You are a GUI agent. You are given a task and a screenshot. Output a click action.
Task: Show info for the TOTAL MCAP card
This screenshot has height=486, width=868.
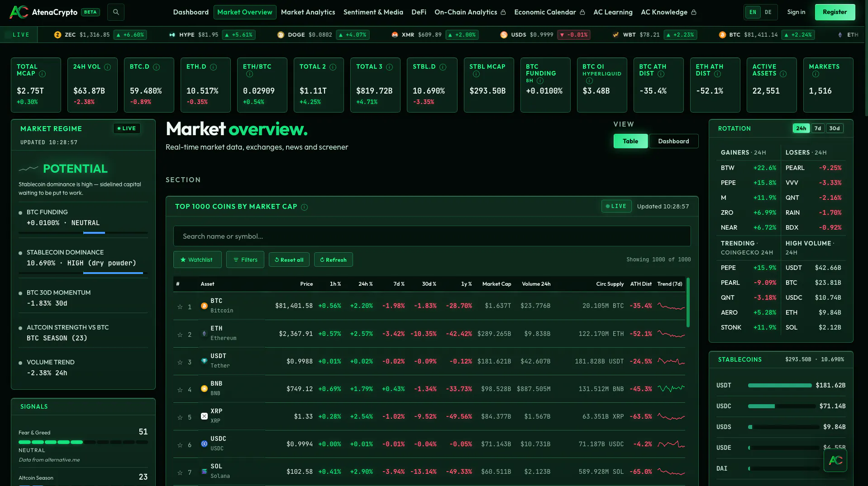42,74
